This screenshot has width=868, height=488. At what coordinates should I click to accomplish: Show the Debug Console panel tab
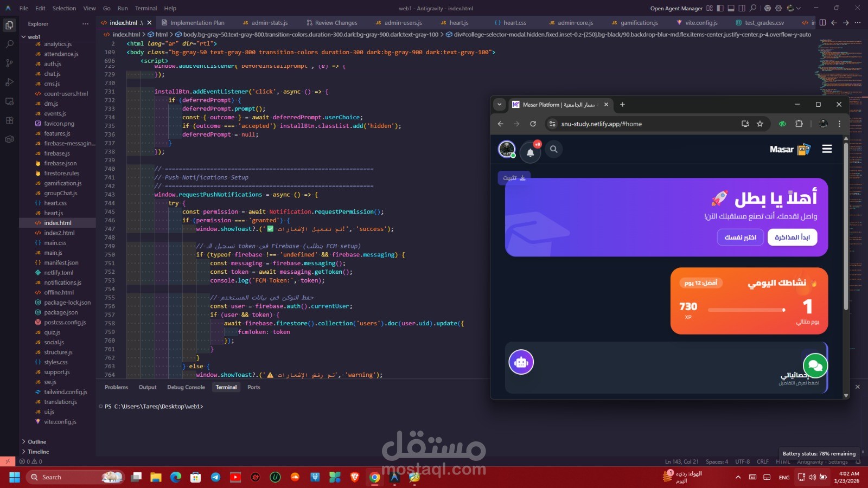tap(186, 387)
